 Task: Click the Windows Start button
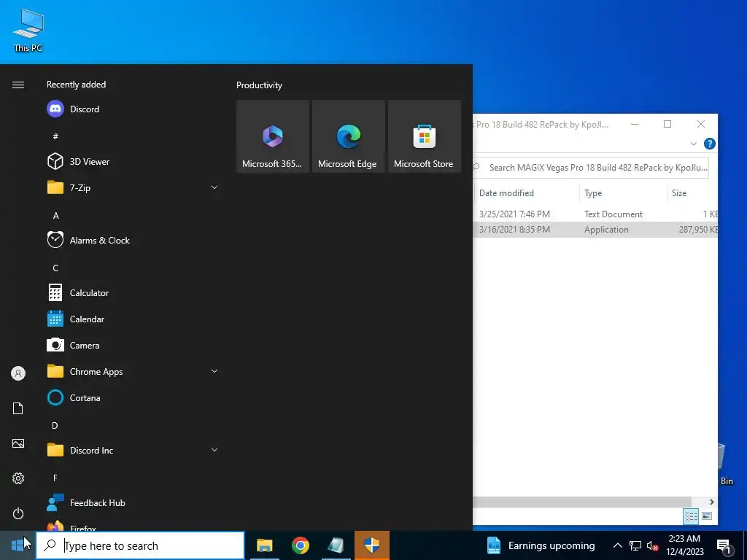[18, 545]
